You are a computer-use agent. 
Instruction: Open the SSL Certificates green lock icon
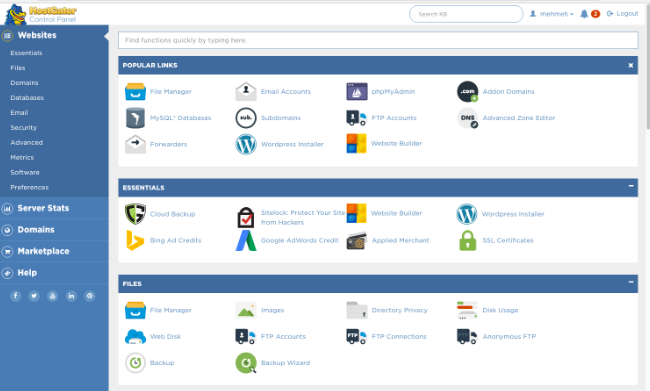(468, 240)
